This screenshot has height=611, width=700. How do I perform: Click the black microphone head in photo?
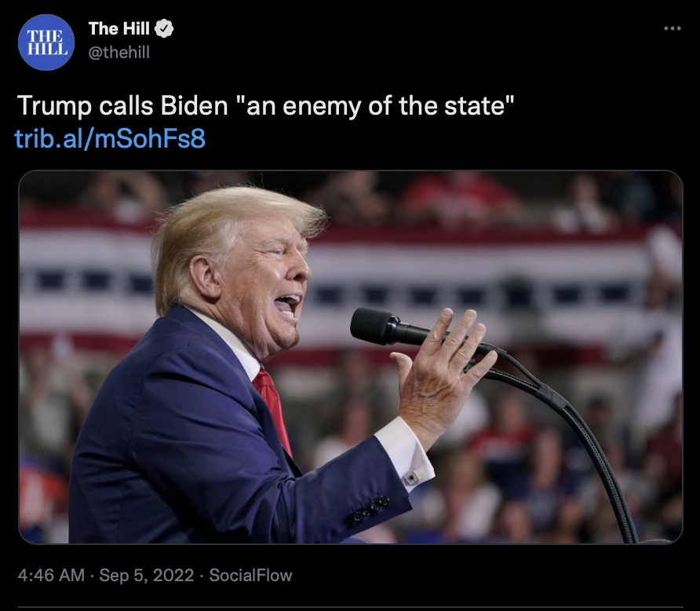point(374,325)
